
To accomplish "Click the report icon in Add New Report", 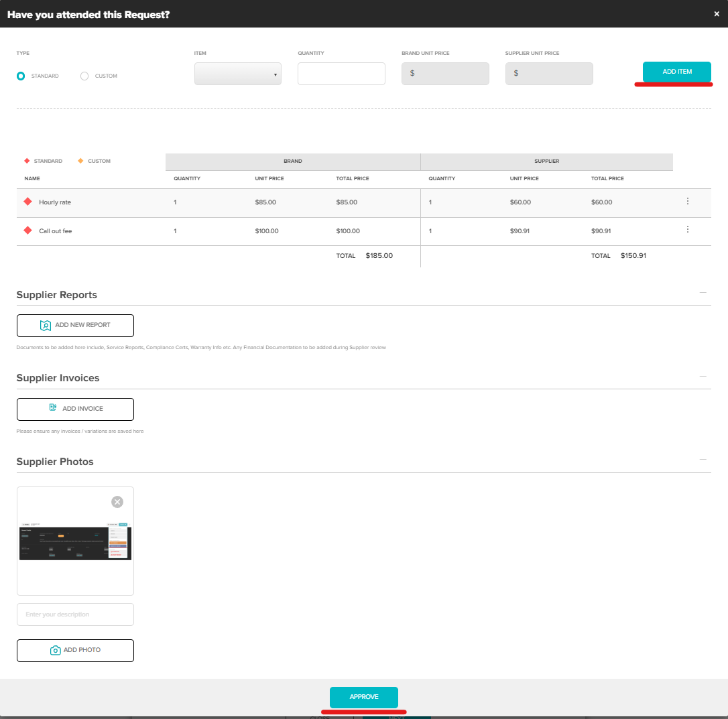I will point(46,326).
